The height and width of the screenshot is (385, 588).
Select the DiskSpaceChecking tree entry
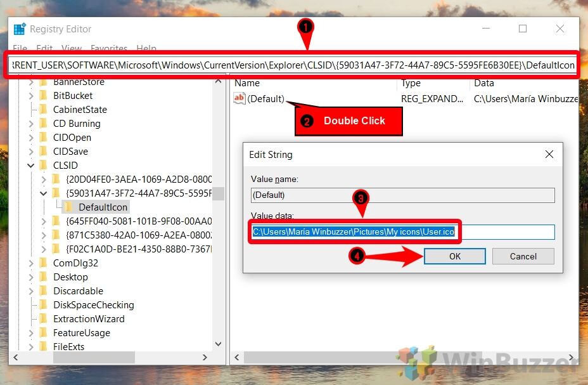point(94,304)
